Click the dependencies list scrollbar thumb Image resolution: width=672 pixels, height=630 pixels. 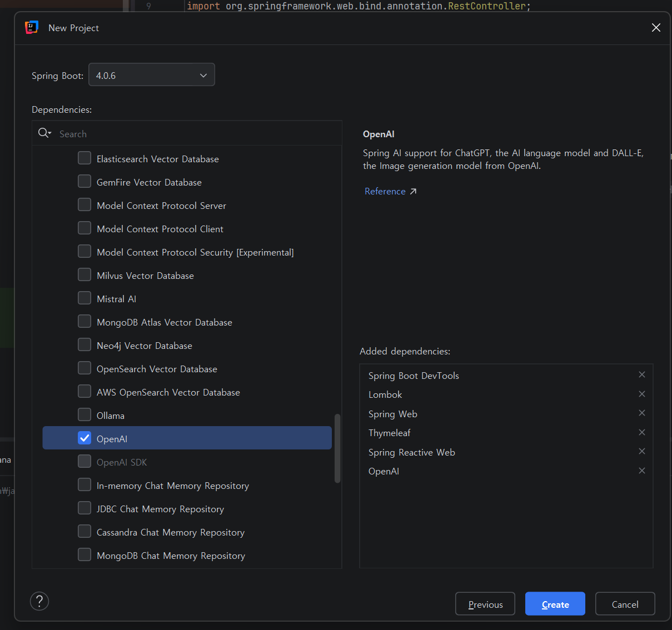[337, 448]
